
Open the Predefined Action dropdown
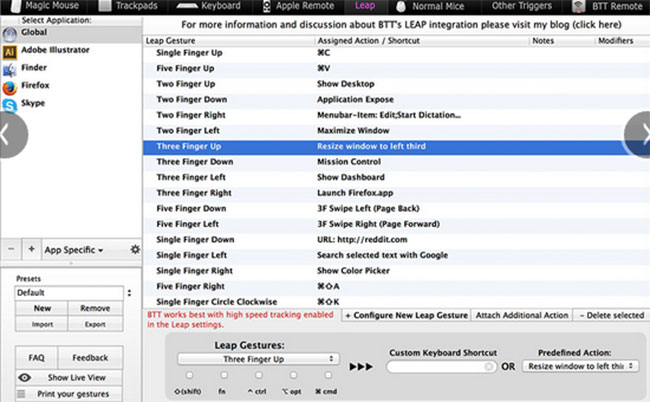pyautogui.click(x=580, y=366)
